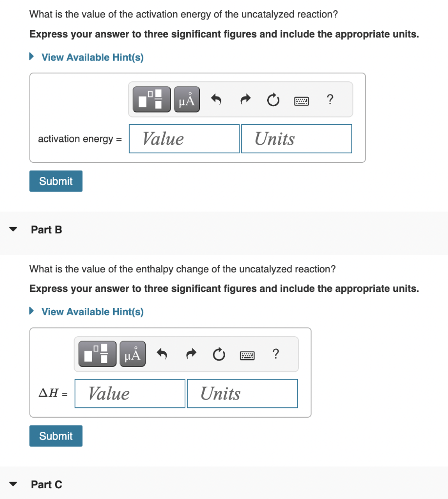Click the keyboard input icon in Part B
The image size is (448, 499).
247,355
